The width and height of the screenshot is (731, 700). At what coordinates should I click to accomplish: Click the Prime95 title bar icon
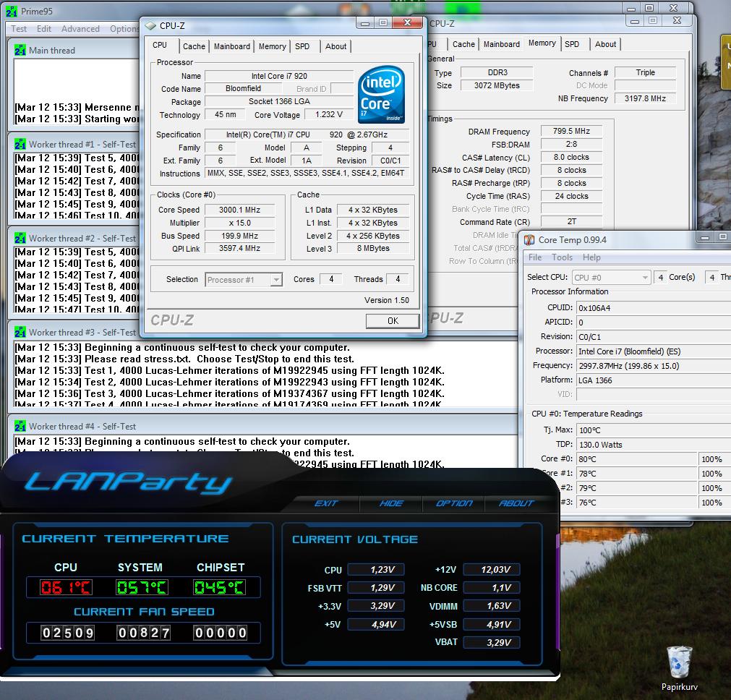[12, 11]
